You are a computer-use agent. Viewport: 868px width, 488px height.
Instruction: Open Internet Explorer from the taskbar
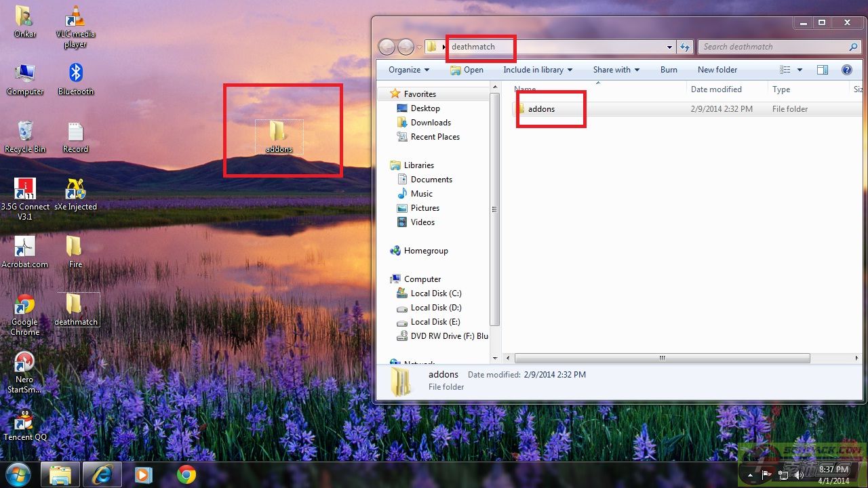tap(102, 474)
